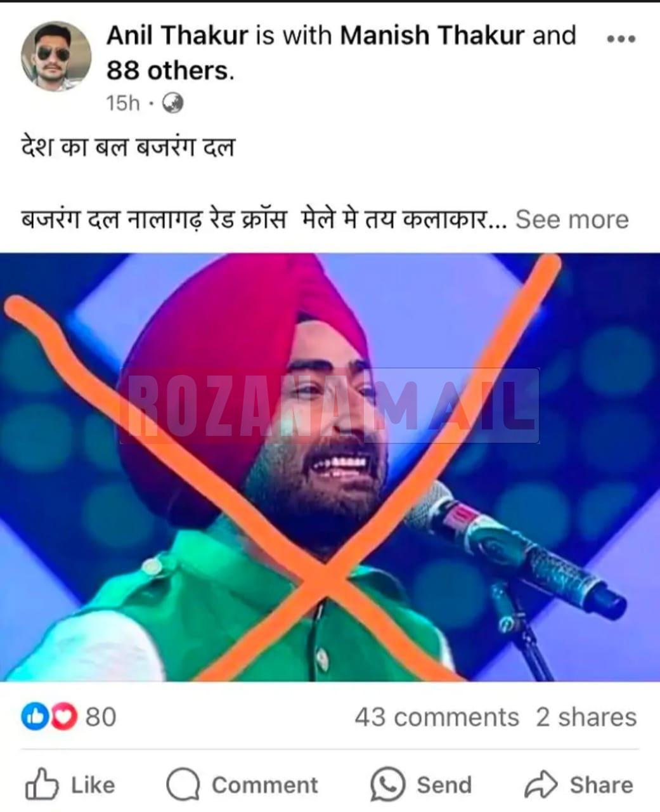This screenshot has width=660, height=812.
Task: Click the thumbs-up Like icon
Action: [42, 784]
